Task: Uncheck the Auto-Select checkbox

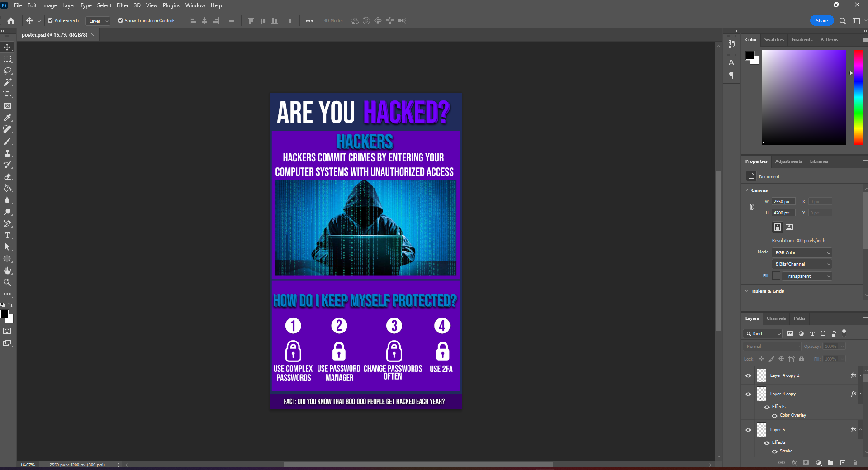Action: coord(50,20)
